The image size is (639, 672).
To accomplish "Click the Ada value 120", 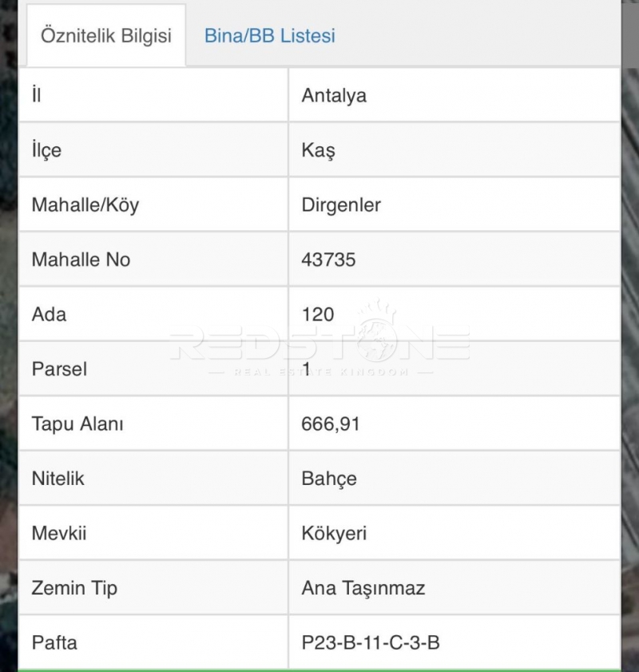I will pyautogui.click(x=318, y=314).
